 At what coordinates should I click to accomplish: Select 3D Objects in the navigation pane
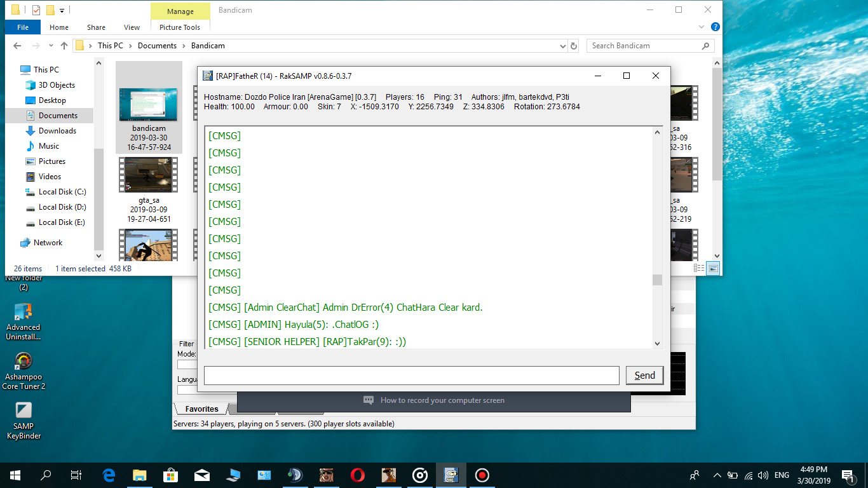tap(57, 85)
